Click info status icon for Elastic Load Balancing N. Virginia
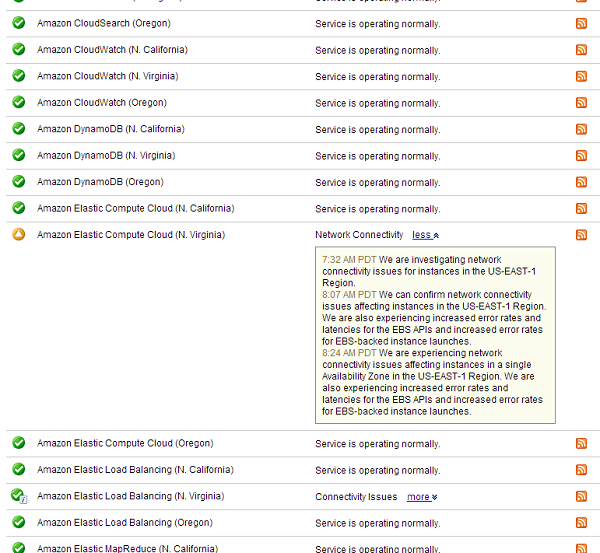This screenshot has width=600, height=553. click(19, 496)
